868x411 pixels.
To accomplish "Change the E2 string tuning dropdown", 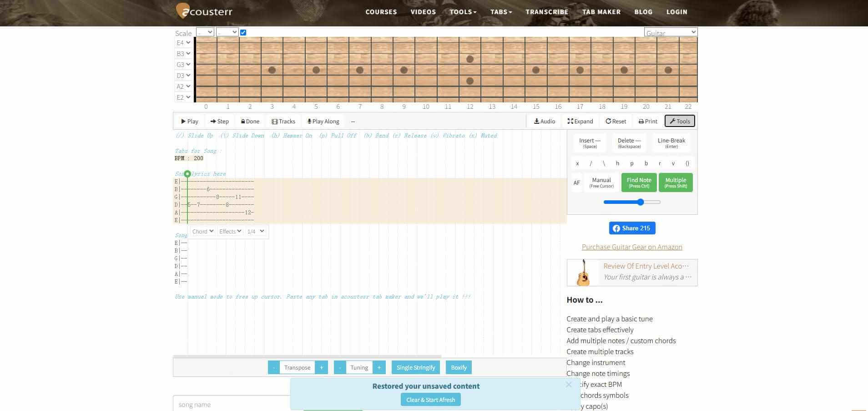I will point(183,97).
